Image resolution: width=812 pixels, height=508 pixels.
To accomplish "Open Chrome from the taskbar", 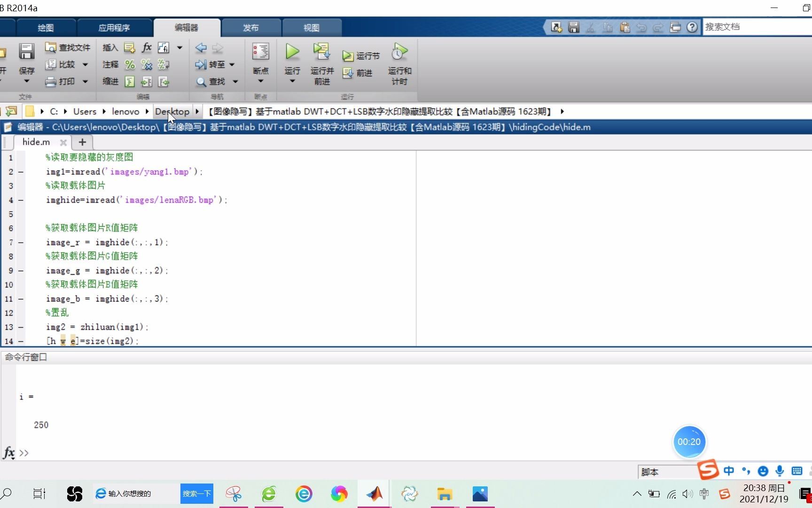I will [x=339, y=493].
